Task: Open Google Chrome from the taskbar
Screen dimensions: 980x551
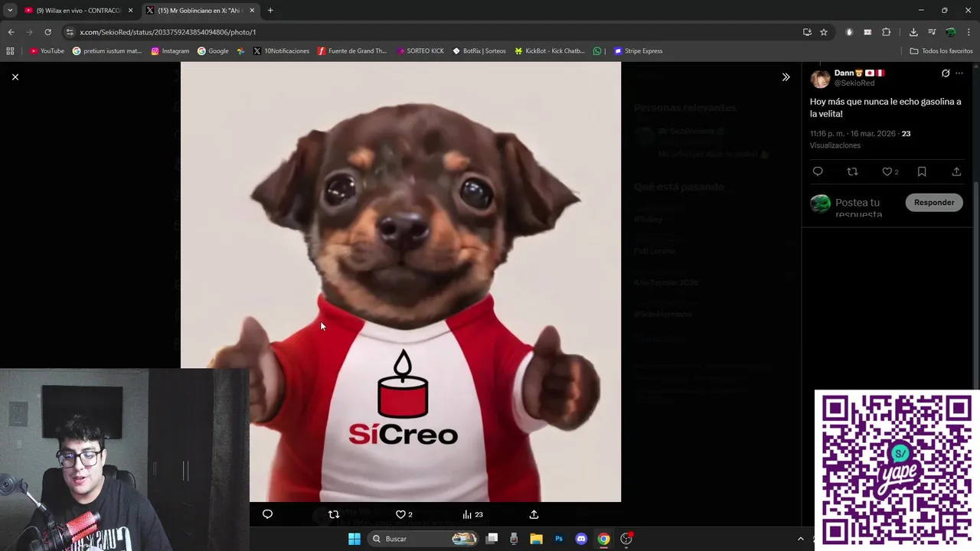Action: pyautogui.click(x=603, y=539)
